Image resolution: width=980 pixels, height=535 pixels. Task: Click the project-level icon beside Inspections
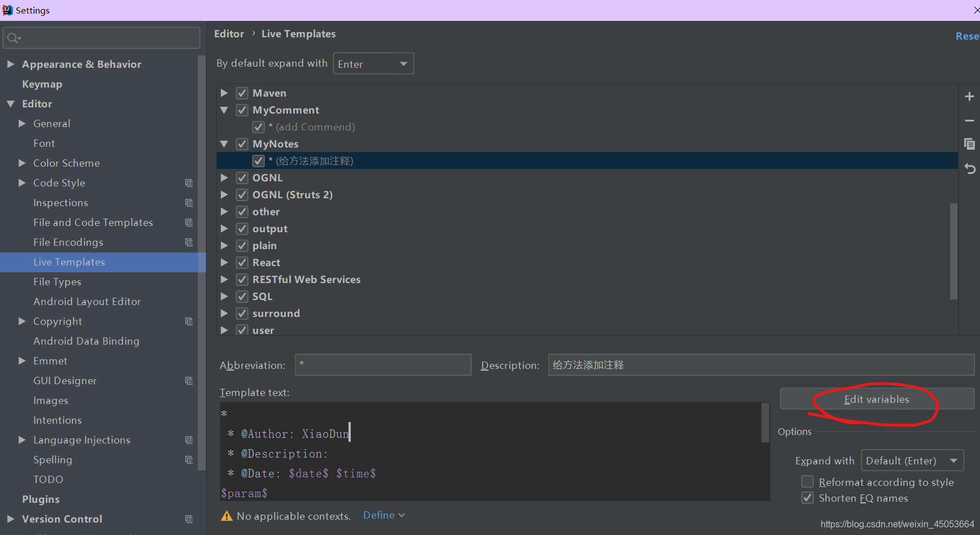189,203
